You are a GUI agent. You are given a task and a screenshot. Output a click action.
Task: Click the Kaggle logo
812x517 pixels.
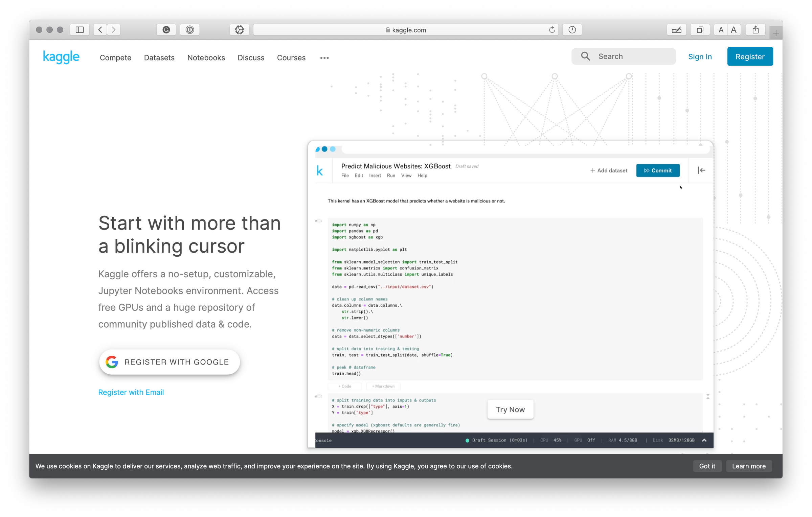[61, 57]
